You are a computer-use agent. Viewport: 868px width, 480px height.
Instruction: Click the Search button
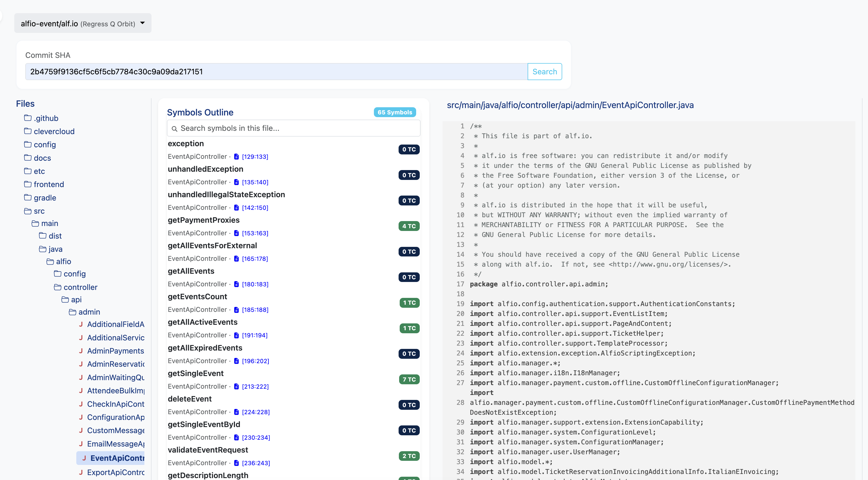click(545, 71)
